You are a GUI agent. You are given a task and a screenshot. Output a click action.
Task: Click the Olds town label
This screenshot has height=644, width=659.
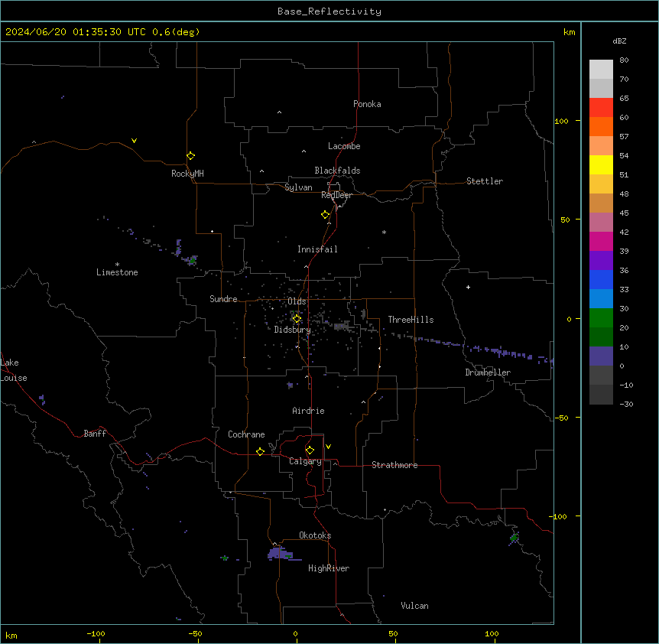pos(297,301)
